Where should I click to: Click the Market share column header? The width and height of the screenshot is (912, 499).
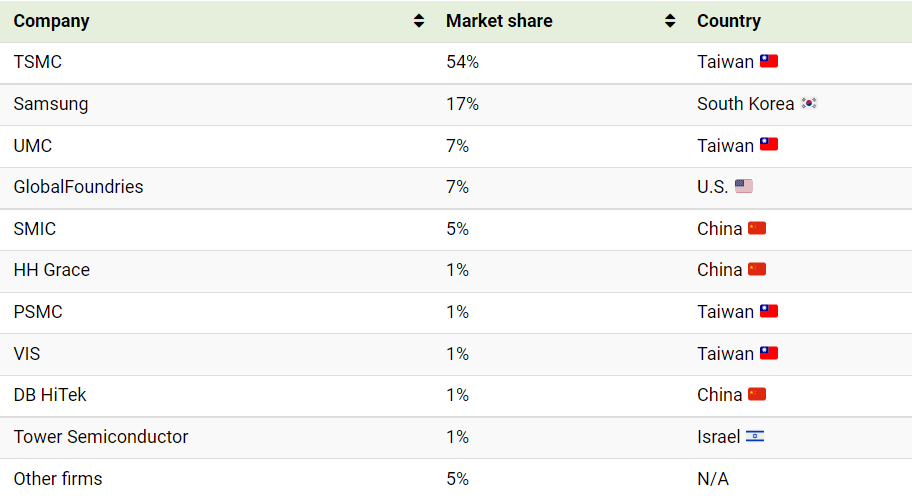point(499,21)
